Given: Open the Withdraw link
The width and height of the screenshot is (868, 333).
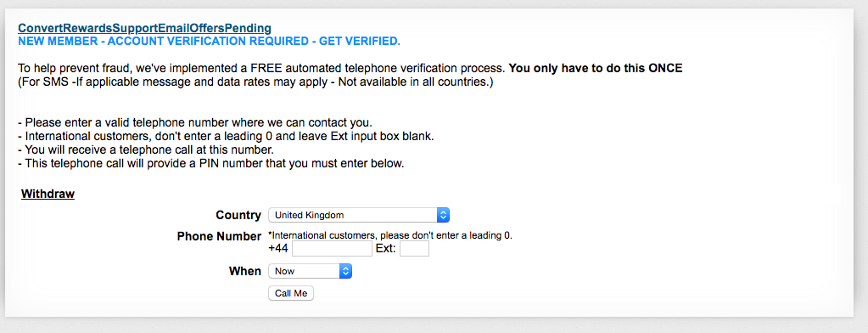Looking at the screenshot, I should 48,194.
